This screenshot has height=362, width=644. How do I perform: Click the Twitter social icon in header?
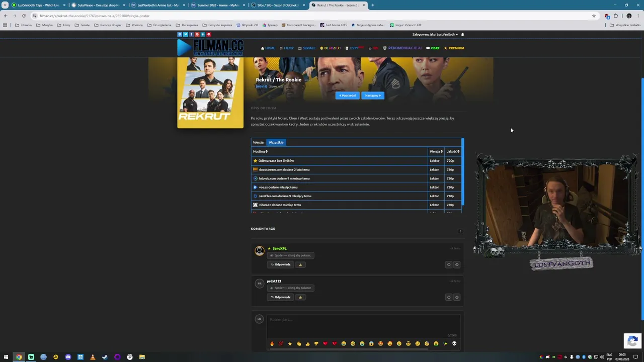185,34
